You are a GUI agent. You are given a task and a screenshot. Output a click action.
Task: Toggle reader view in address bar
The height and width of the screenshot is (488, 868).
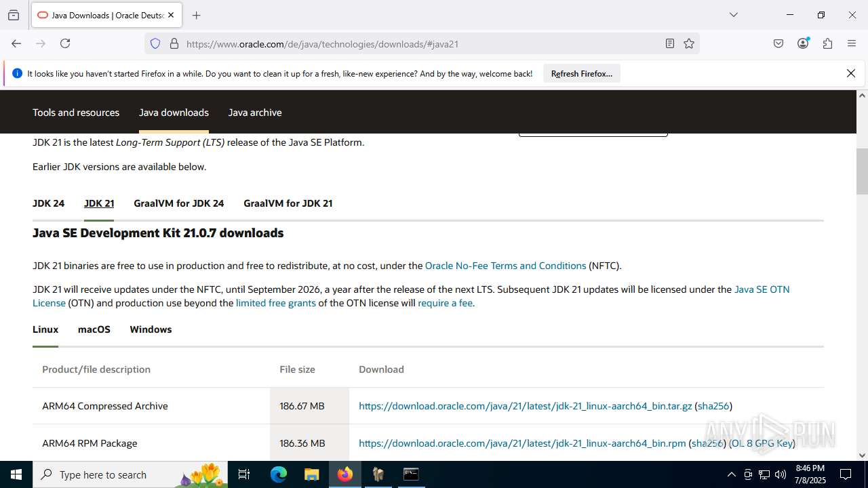pos(670,43)
